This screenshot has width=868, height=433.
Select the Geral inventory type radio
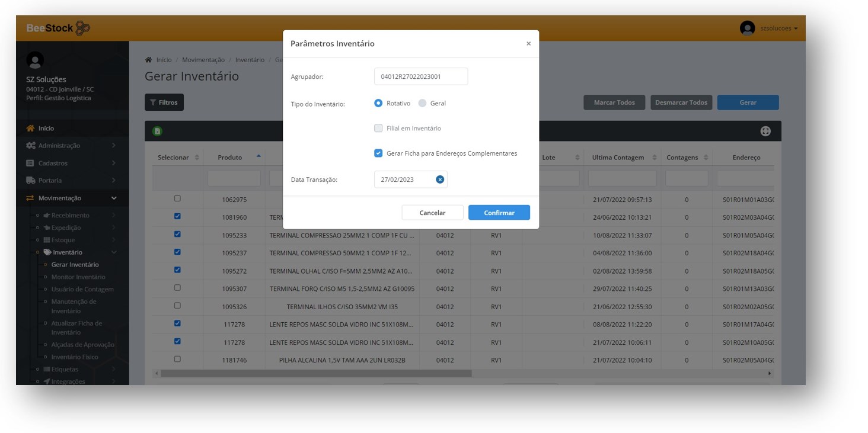(422, 103)
